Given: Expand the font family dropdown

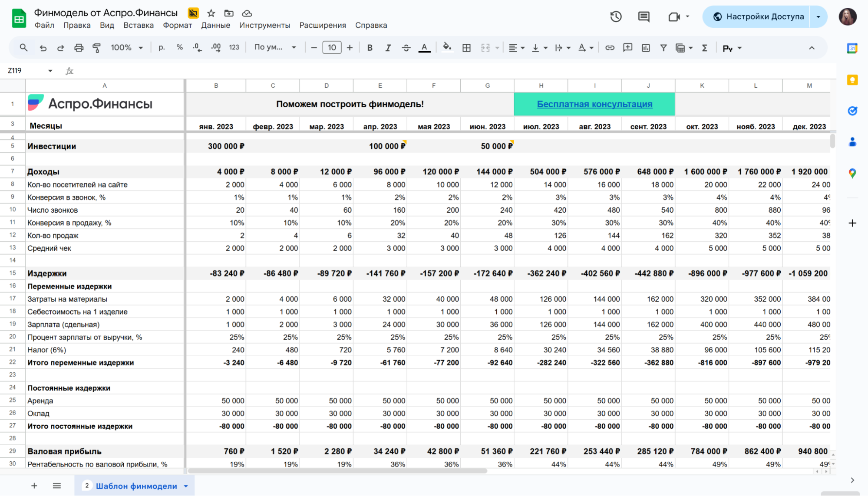Looking at the screenshot, I should tap(275, 48).
